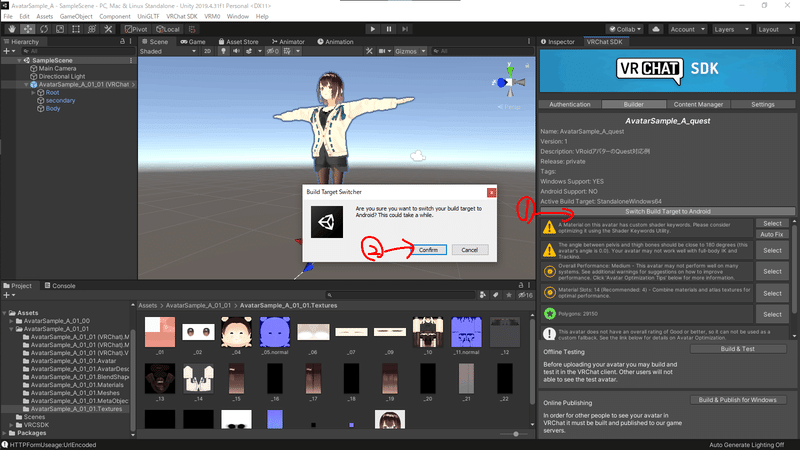Lock the Project panel
The height and width of the screenshot is (450, 800).
521,285
